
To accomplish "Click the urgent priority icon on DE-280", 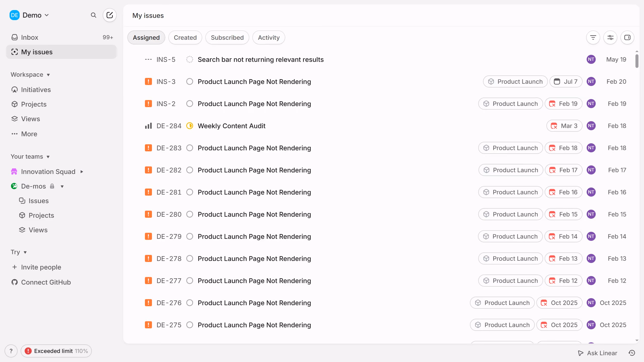I will pos(148,214).
